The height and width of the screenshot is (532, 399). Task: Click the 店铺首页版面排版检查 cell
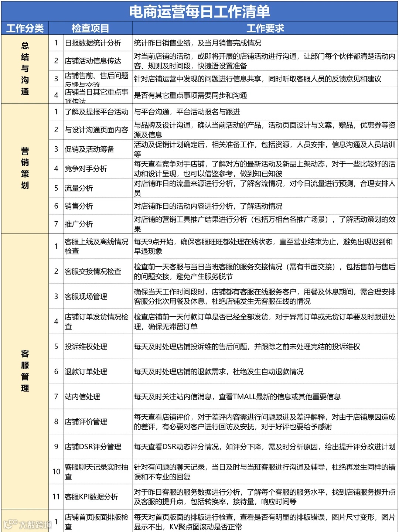click(98, 521)
